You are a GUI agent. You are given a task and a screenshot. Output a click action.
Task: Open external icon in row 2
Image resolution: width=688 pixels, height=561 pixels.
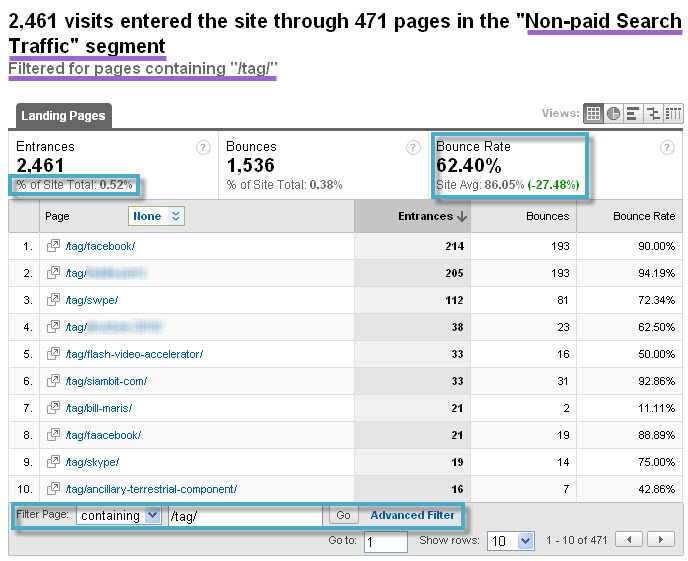(x=53, y=273)
